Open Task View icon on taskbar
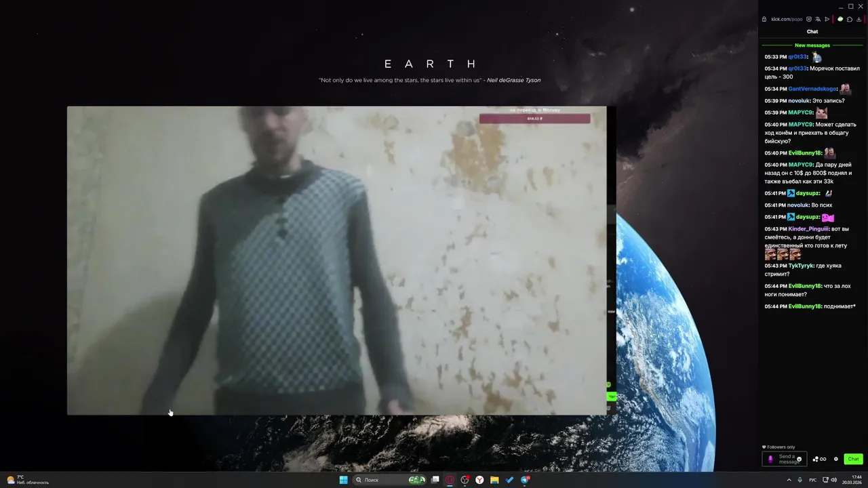 point(435,480)
